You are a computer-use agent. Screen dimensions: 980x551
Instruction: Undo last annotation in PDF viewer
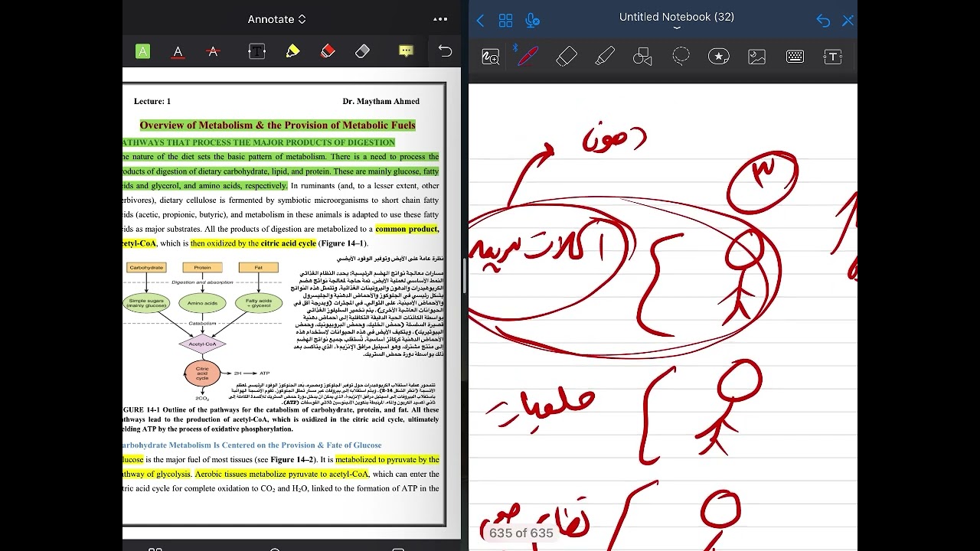click(x=445, y=51)
